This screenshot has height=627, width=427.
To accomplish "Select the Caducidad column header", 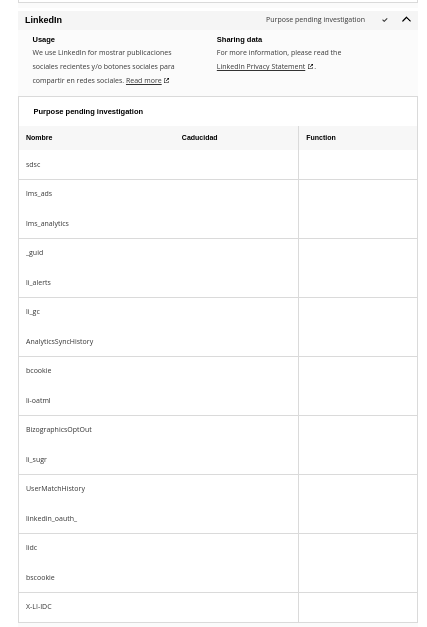I will 199,138.
